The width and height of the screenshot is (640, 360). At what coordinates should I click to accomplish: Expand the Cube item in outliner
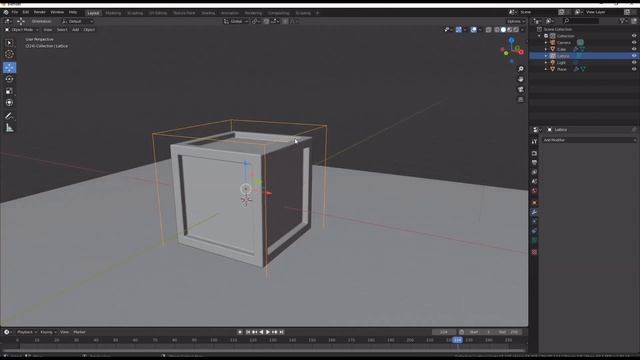click(x=546, y=49)
